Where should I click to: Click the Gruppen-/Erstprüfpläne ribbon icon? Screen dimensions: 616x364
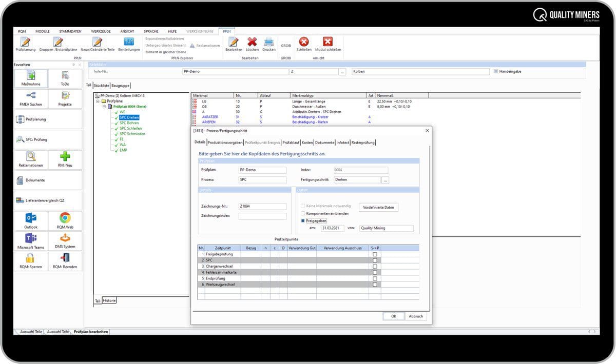pos(58,44)
